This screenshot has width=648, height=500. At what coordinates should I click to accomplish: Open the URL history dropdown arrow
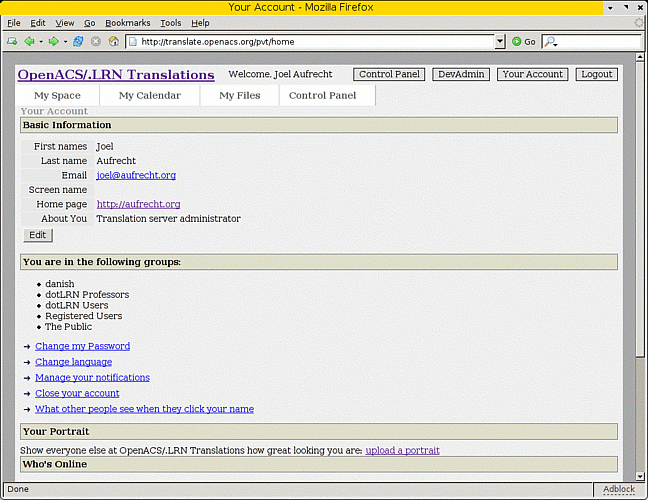(500, 42)
